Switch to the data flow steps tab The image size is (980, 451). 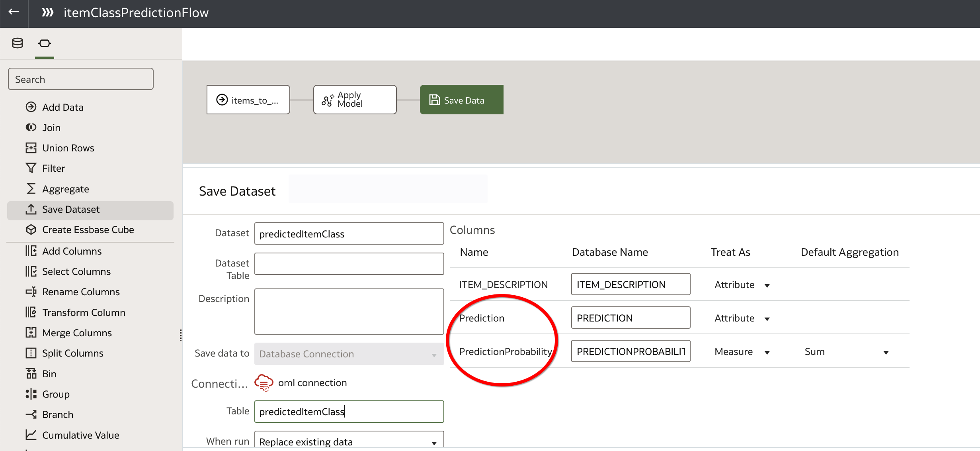click(44, 43)
